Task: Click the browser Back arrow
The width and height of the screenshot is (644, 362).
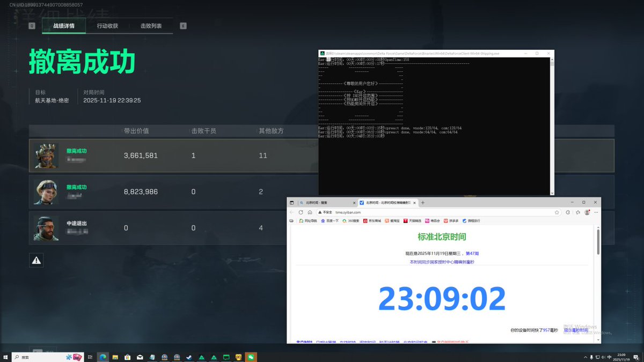Action: click(292, 212)
